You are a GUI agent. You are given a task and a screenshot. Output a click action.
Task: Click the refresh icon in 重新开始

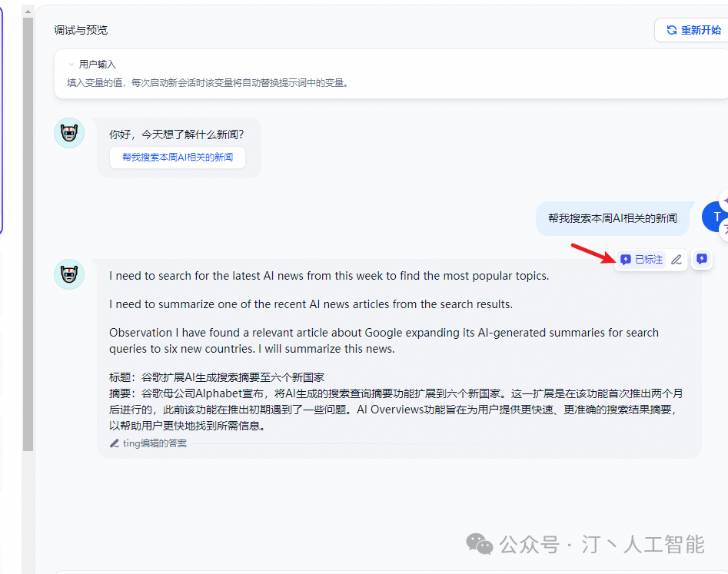point(671,30)
